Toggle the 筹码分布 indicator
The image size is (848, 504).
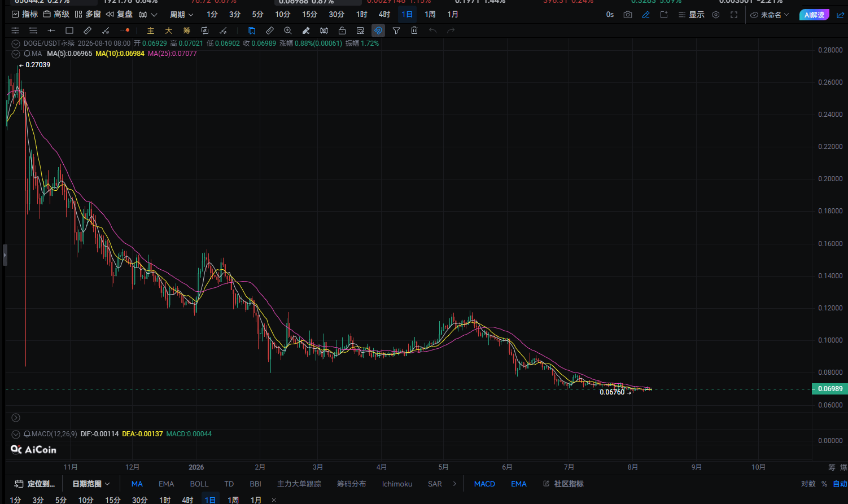click(351, 484)
